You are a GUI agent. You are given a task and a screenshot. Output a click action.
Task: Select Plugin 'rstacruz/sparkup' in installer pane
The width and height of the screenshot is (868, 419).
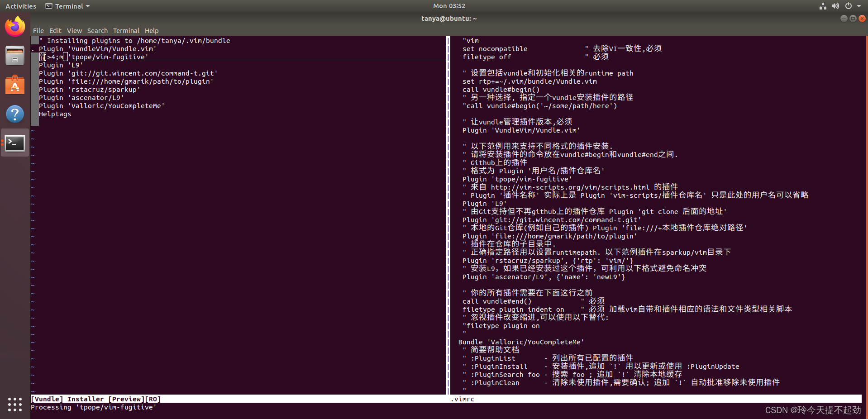point(90,90)
